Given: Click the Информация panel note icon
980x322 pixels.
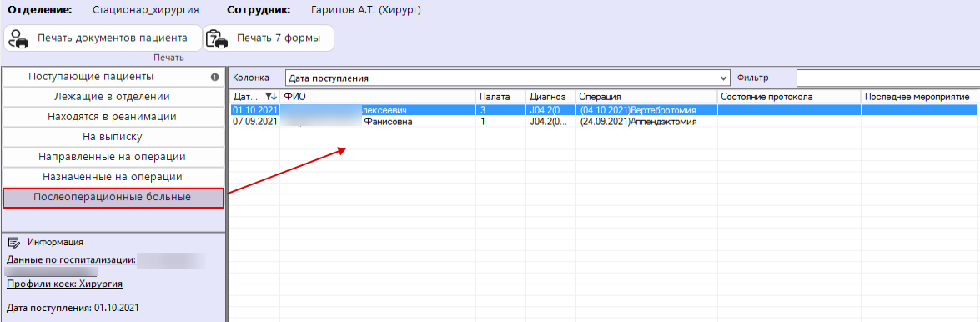Looking at the screenshot, I should coord(15,242).
